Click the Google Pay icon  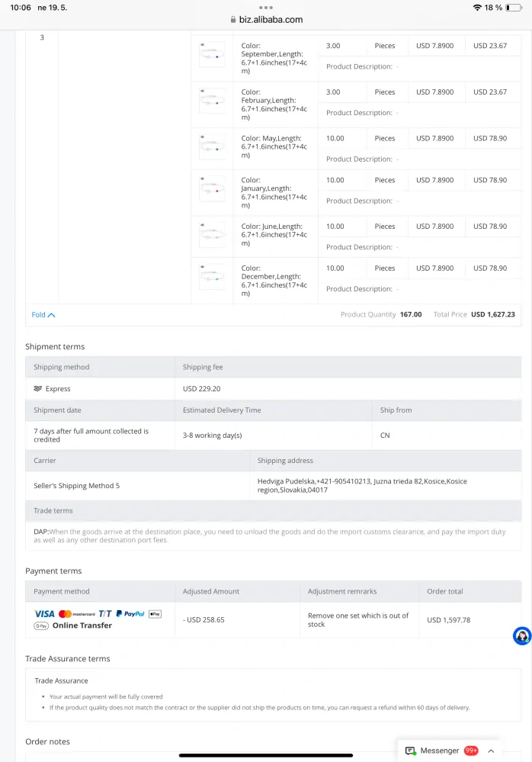tap(41, 625)
